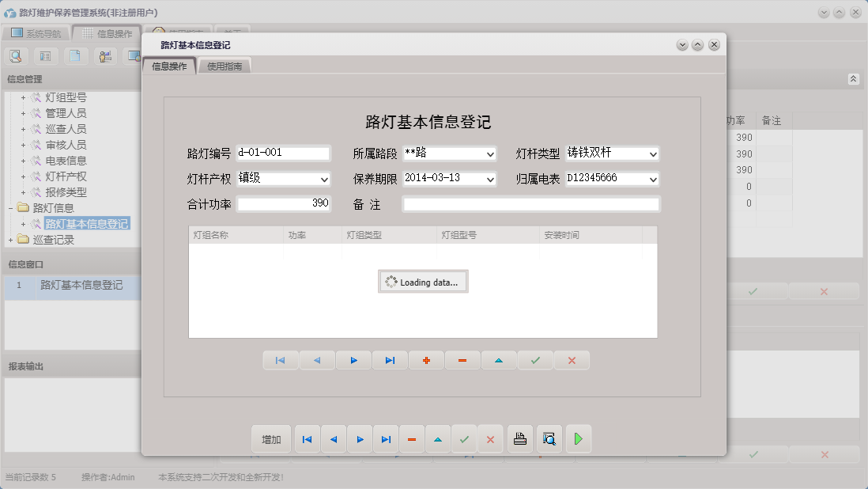
Task: Open the print icon at dialog bottom
Action: tap(519, 439)
